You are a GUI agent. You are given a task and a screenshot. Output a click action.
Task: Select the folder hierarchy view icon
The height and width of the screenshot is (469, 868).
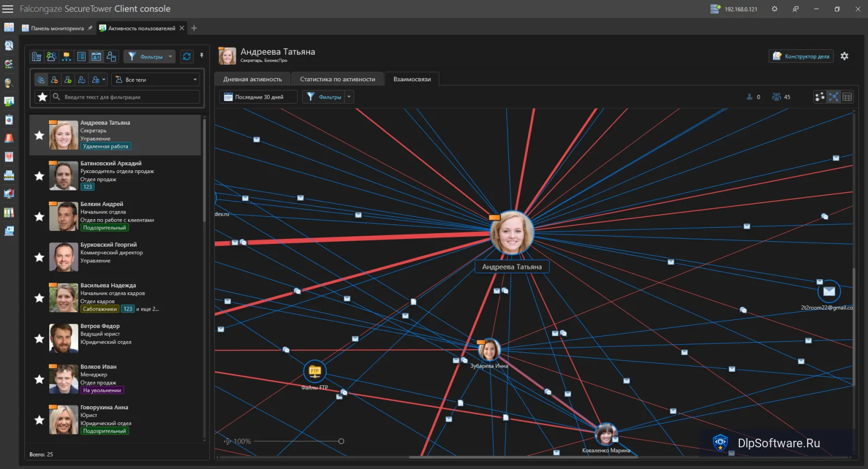(66, 56)
